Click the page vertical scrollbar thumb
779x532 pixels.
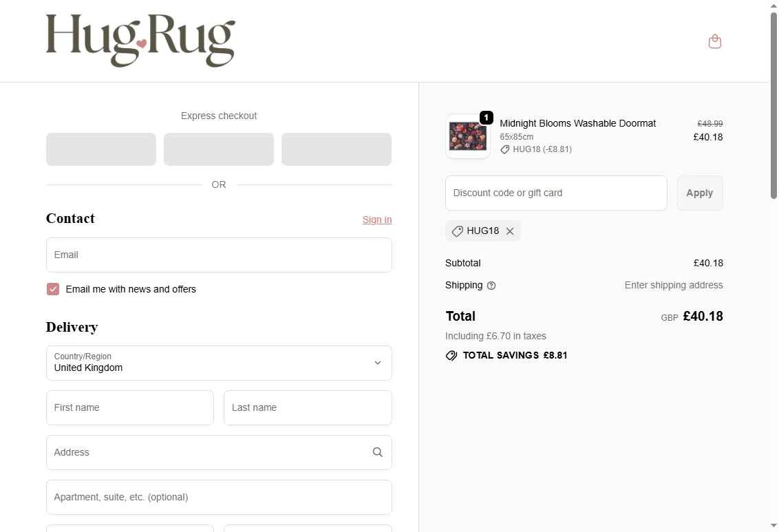773,105
